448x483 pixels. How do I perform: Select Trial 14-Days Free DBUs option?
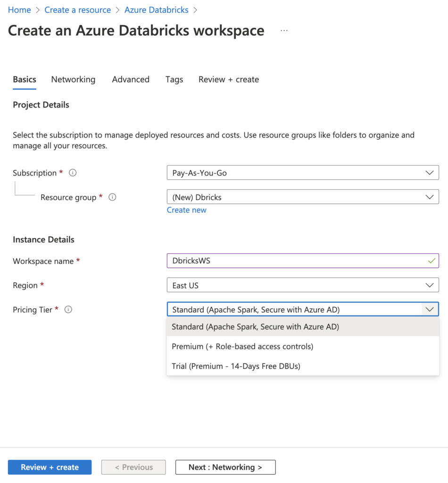click(236, 366)
